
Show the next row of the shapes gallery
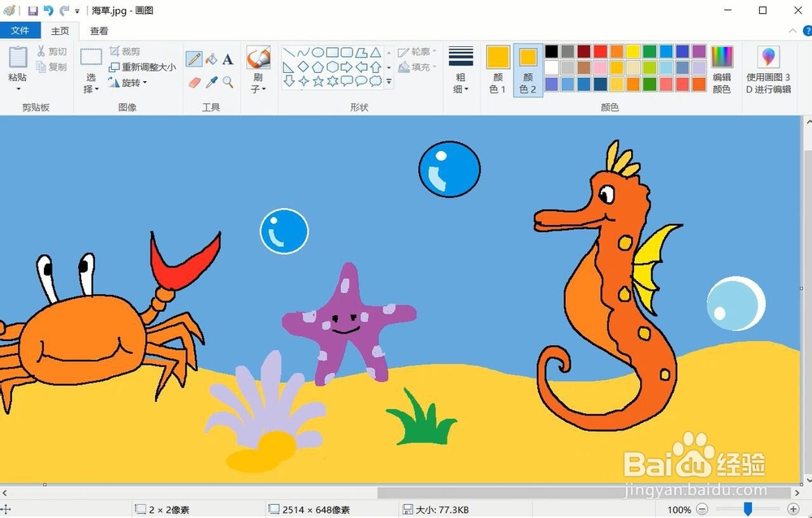(x=389, y=67)
